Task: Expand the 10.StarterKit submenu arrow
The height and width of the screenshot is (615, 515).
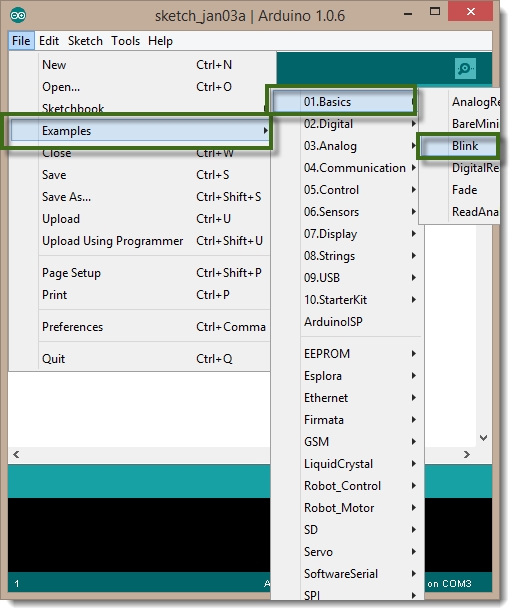Action: (x=413, y=300)
